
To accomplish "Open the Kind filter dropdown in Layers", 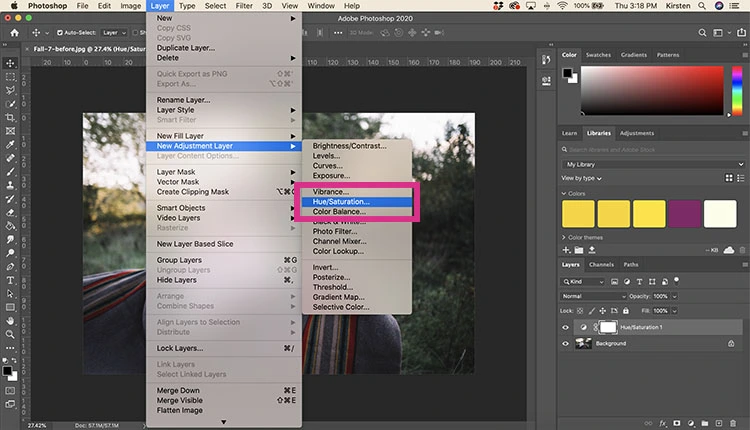I will click(x=584, y=282).
